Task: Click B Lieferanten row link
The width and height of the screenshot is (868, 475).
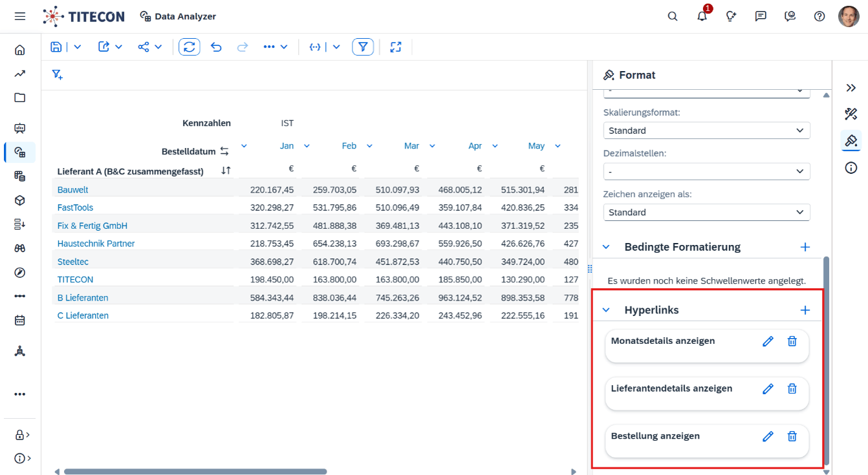Action: click(83, 298)
